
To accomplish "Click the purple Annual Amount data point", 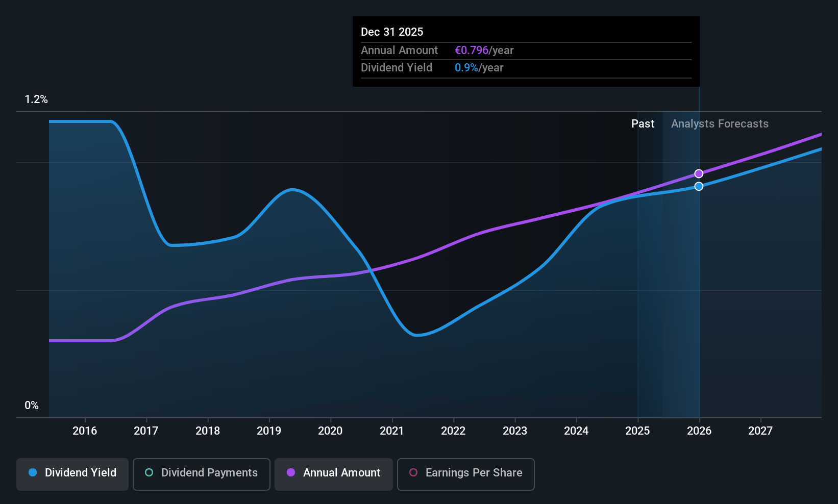I will pyautogui.click(x=699, y=173).
